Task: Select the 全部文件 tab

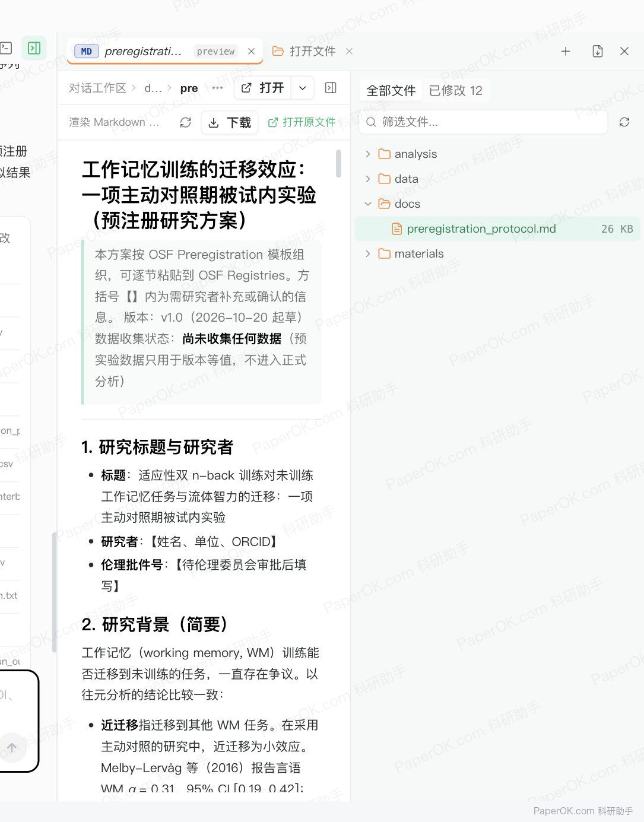Action: (391, 91)
